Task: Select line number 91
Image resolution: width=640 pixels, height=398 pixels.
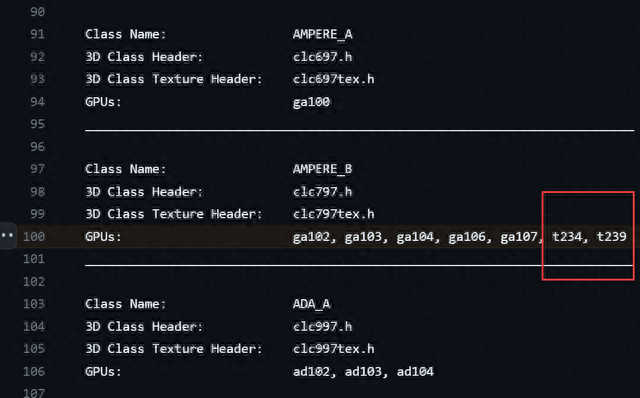Action: [x=38, y=34]
